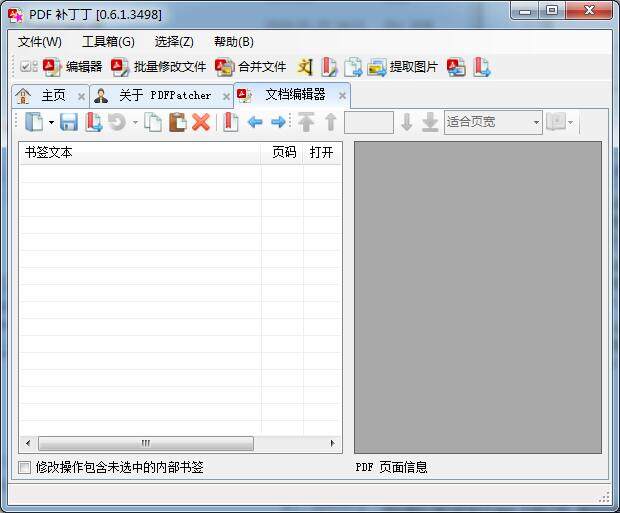Open the 文件(W) menu

(40, 42)
